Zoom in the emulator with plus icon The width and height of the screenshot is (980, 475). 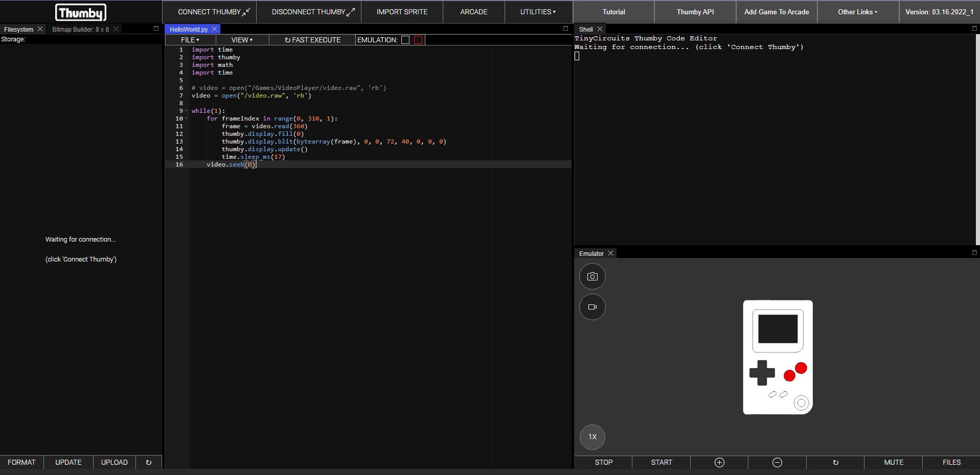coord(719,462)
